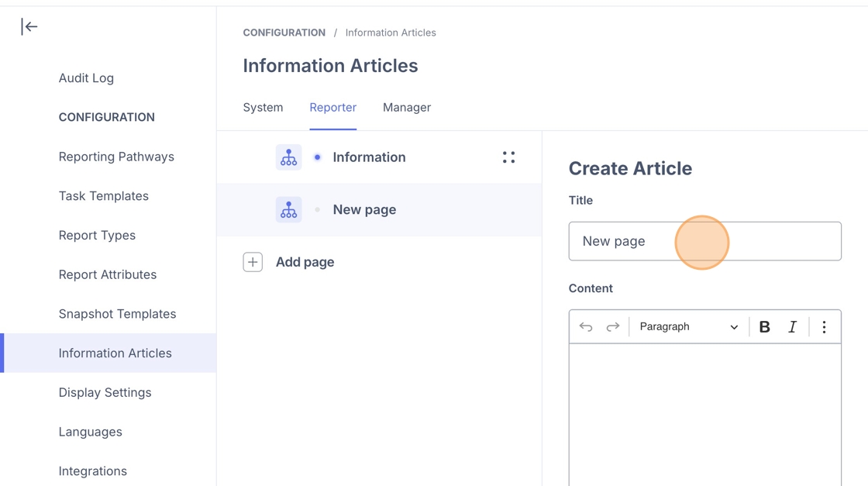Redo the edit in the content editor

coord(613,326)
